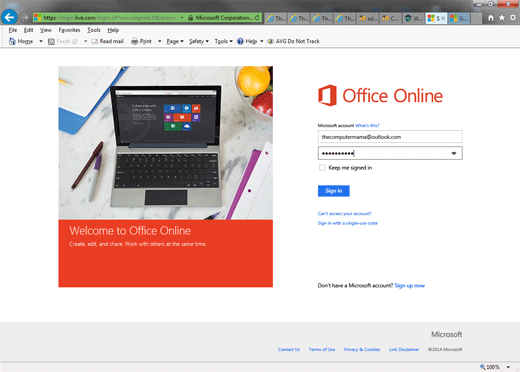The width and height of the screenshot is (520, 372).
Task: Open Can't access your account? link
Action: [x=344, y=213]
